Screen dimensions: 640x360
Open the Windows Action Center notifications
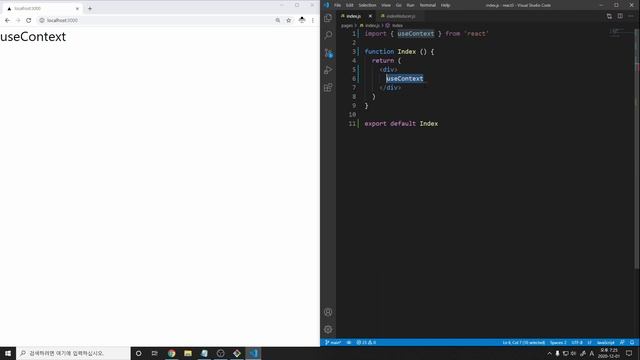629,353
